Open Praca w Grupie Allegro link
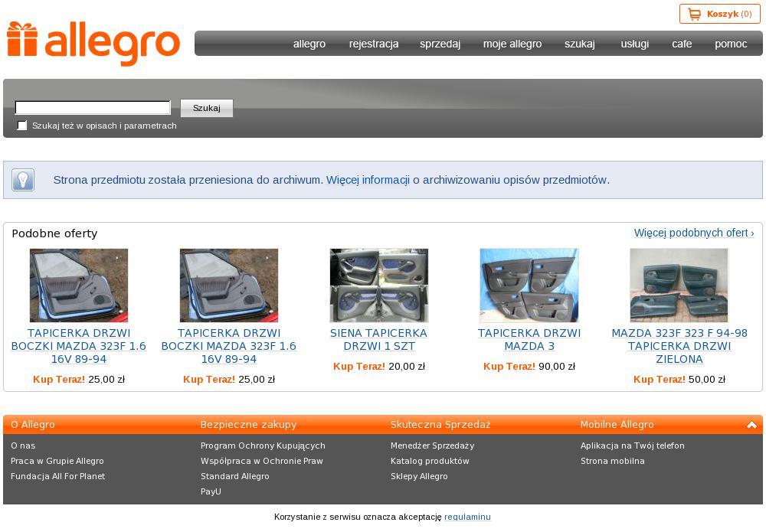 click(x=57, y=461)
